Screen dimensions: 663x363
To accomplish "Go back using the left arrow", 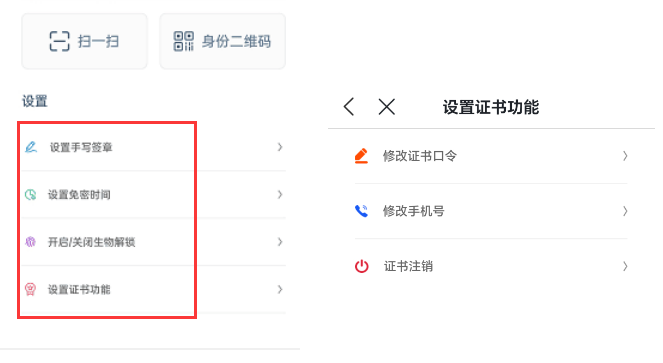I will (x=349, y=107).
